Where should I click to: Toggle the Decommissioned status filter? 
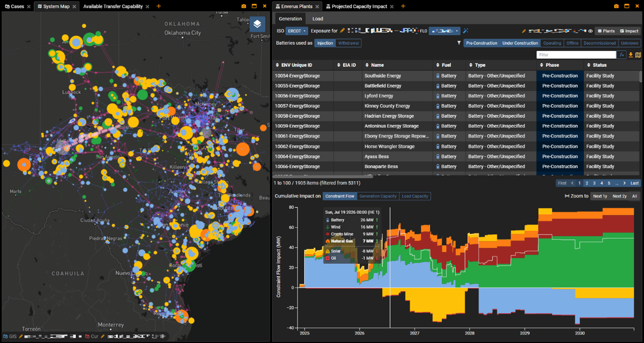599,43
